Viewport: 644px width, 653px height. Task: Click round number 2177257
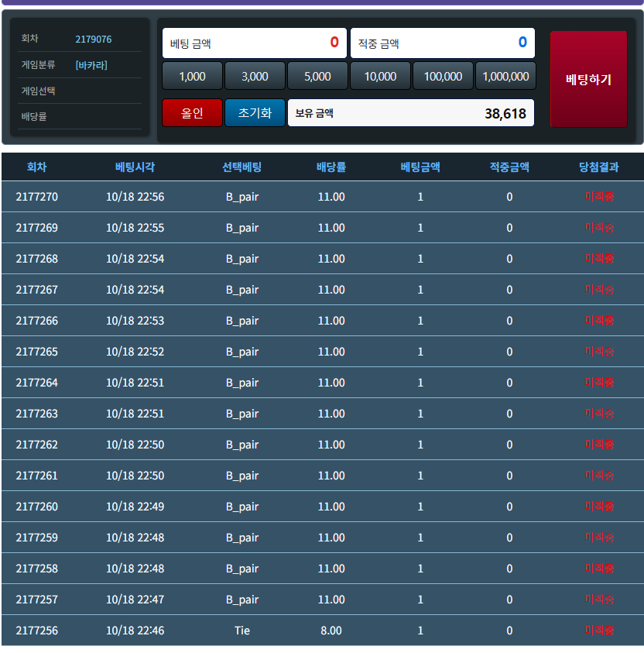coord(36,600)
